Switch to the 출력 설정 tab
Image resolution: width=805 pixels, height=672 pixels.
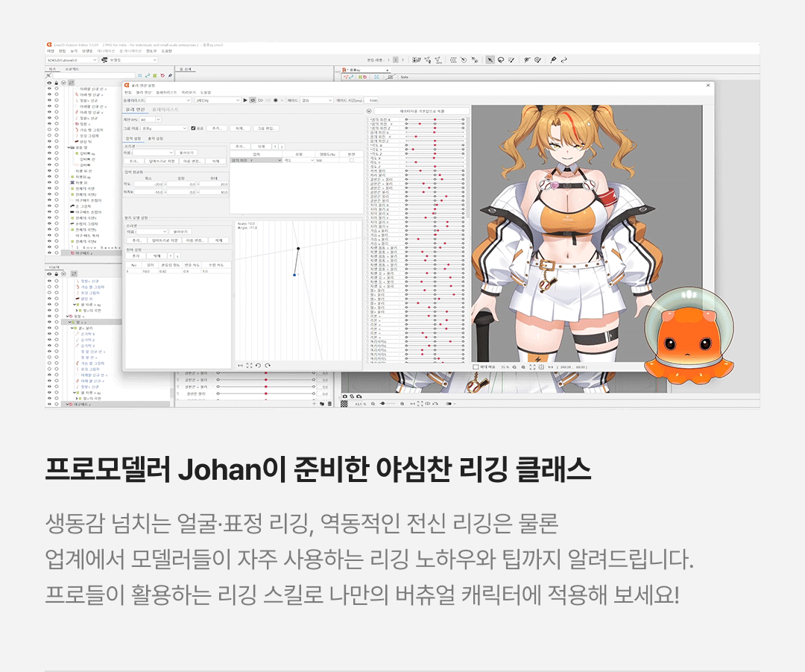point(157,139)
